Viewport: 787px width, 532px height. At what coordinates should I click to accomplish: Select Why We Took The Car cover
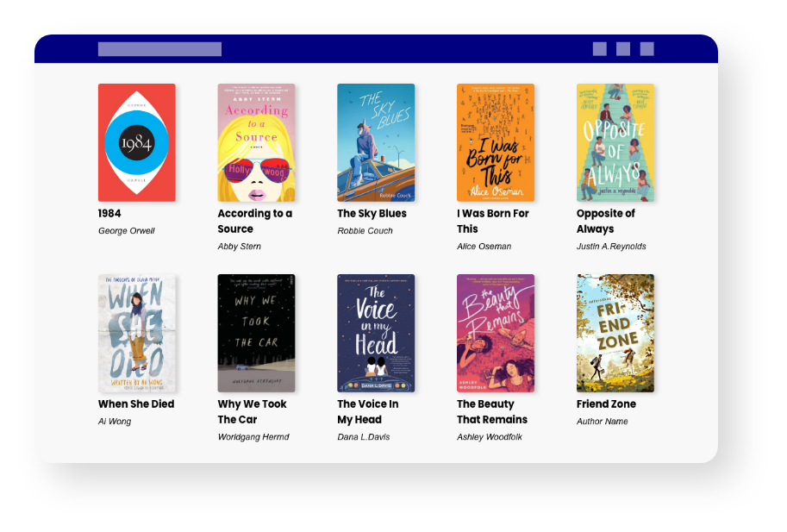click(256, 333)
